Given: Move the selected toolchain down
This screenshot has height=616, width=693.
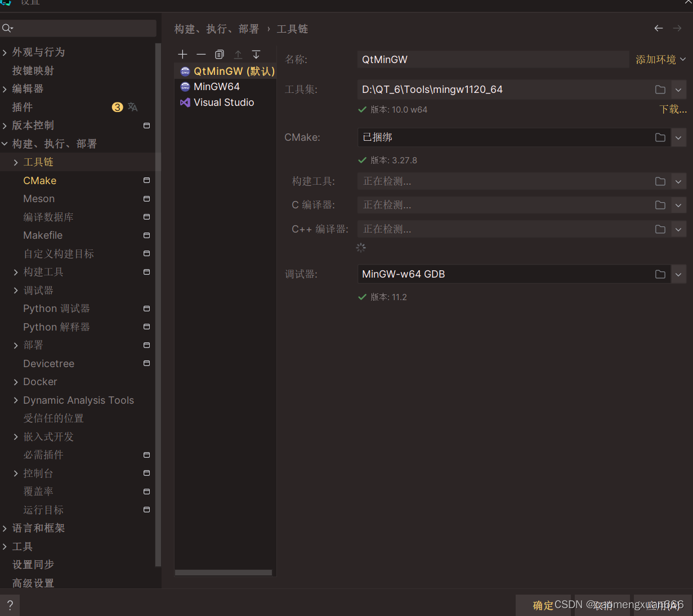Looking at the screenshot, I should (256, 54).
